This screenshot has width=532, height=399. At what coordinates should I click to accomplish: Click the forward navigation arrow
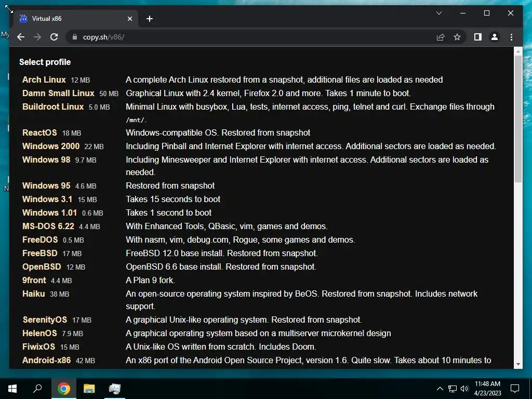[x=37, y=37]
